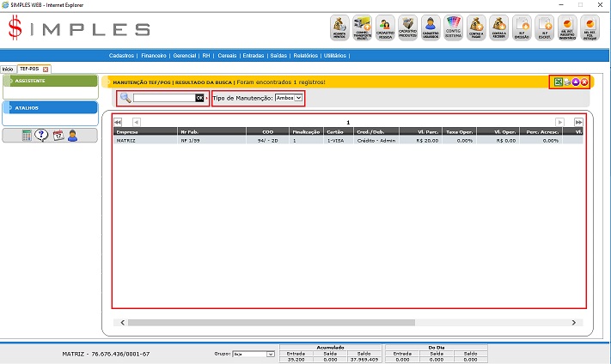This screenshot has height=364, width=611.
Task: Open the Tipo de Manutenção dropdown
Action: (289, 99)
